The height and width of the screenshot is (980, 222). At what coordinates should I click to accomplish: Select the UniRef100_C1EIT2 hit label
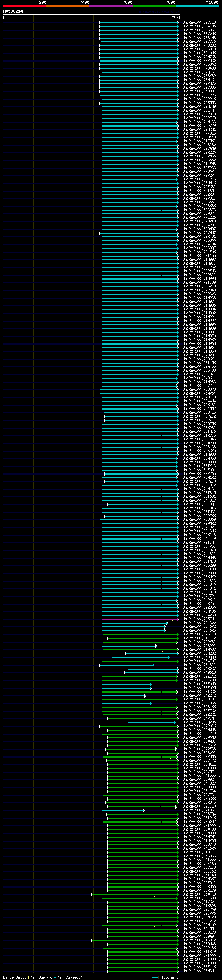(199, 638)
